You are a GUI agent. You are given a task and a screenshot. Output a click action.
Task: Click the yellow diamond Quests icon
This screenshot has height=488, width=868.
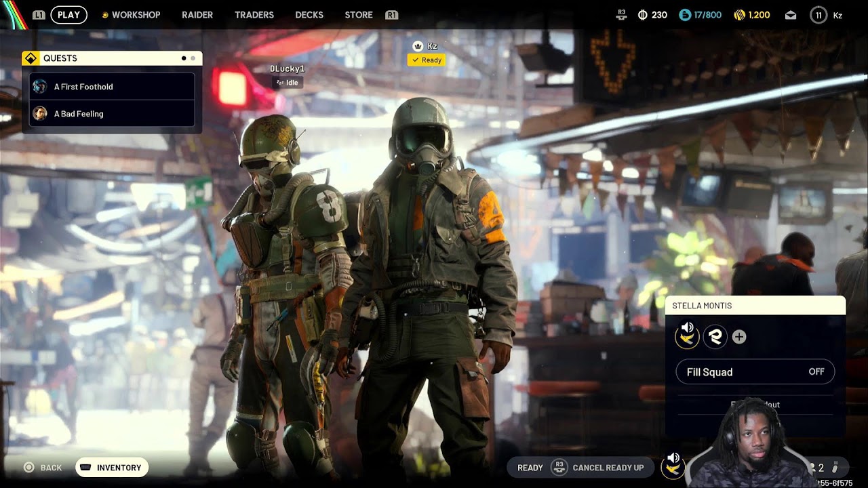coord(31,58)
